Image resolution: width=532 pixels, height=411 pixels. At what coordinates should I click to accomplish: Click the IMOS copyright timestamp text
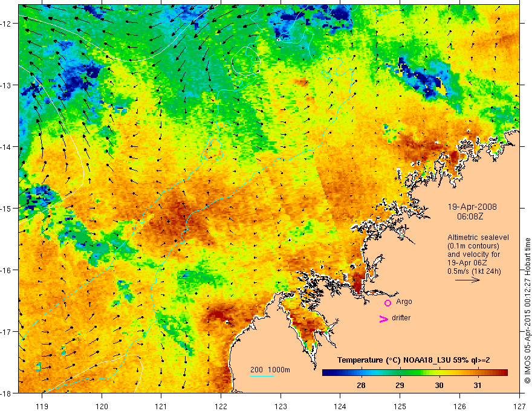click(x=527, y=311)
